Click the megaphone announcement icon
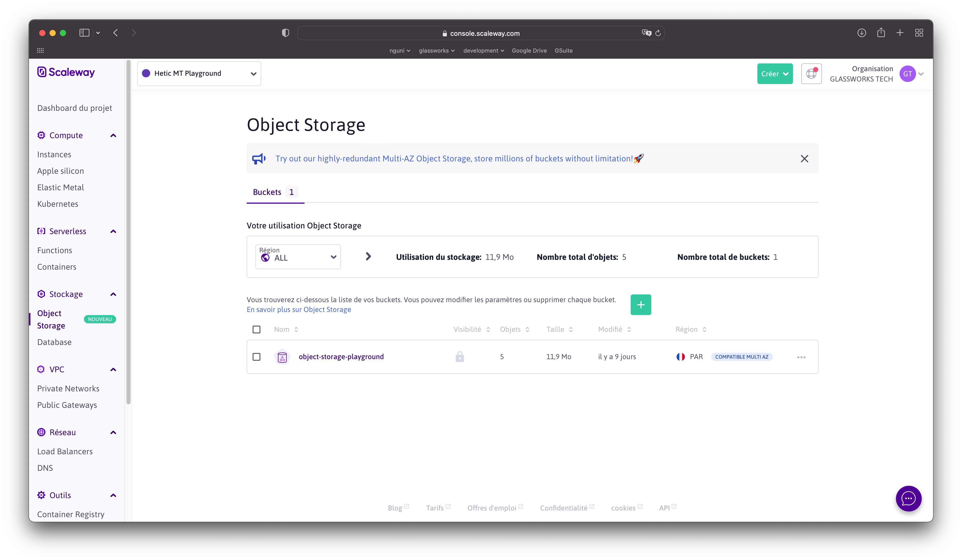 click(259, 158)
